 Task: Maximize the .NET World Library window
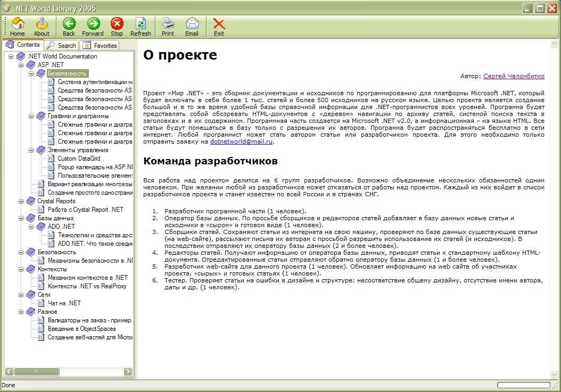click(x=540, y=8)
